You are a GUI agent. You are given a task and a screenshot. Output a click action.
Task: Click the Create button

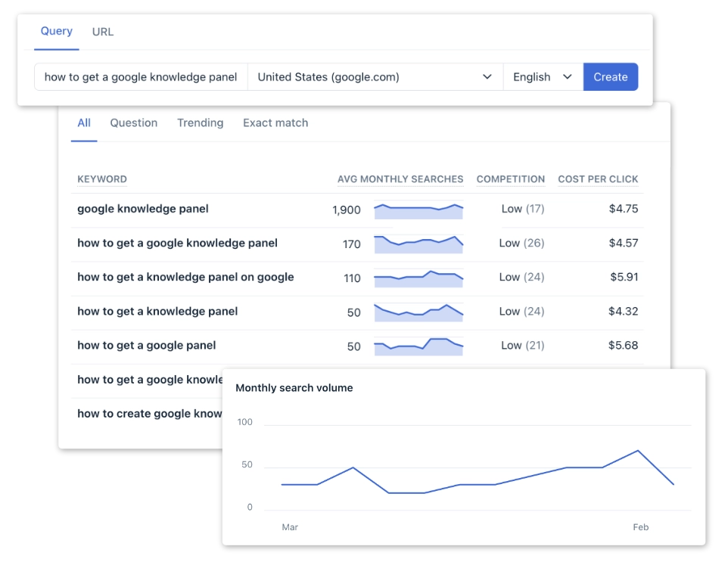[x=611, y=76]
